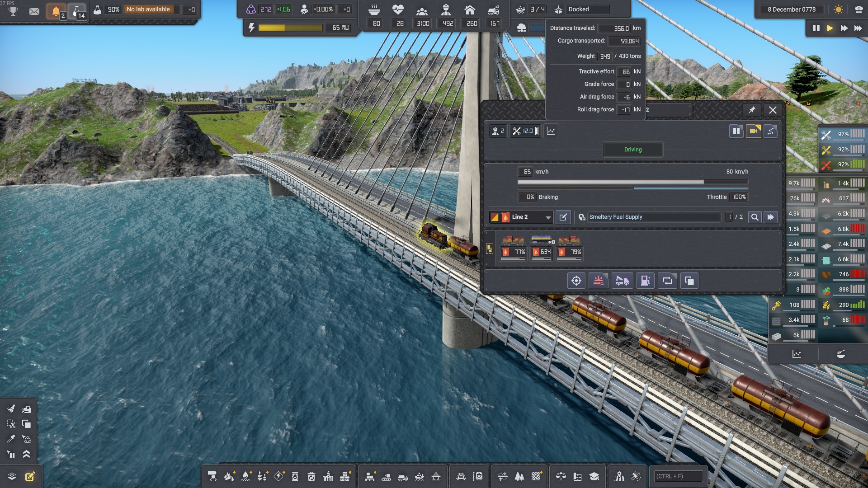
Task: Toggle the follow camera button
Action: tap(753, 131)
